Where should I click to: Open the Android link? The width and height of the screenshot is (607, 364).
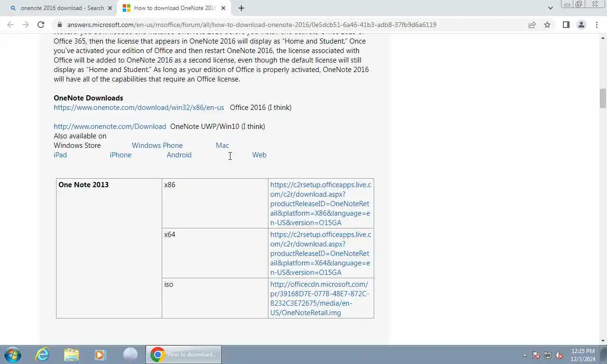(x=179, y=155)
